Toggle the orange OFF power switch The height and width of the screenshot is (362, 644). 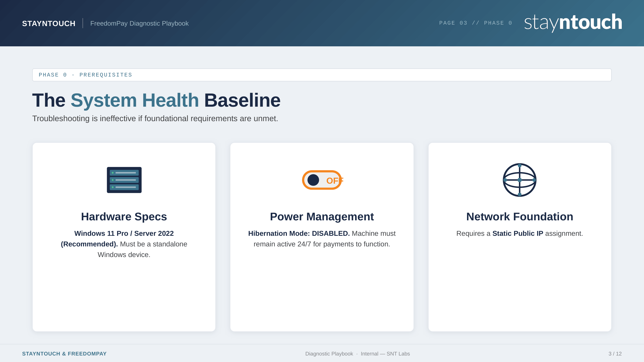322,180
